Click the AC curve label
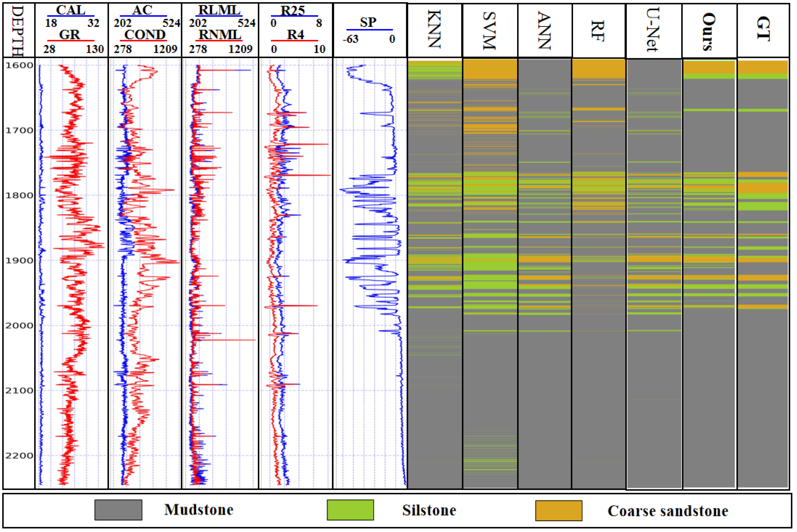Viewport: 797px width, 532px height. click(142, 10)
